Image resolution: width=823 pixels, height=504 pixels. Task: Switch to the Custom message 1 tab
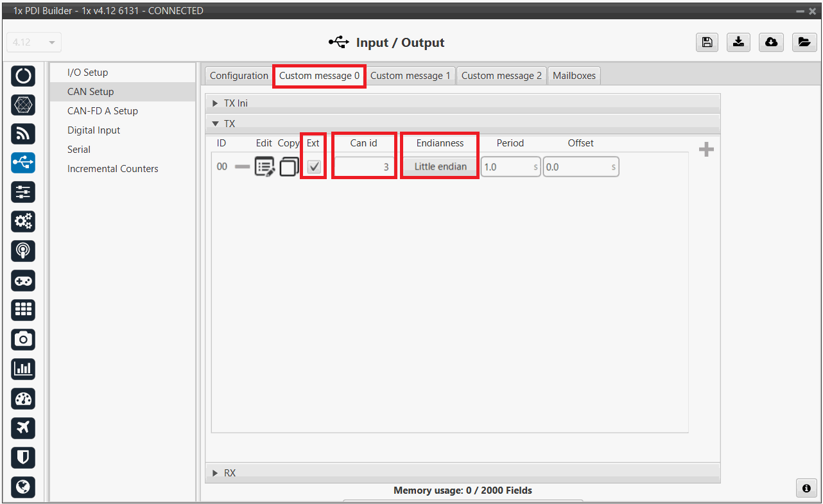(x=410, y=76)
